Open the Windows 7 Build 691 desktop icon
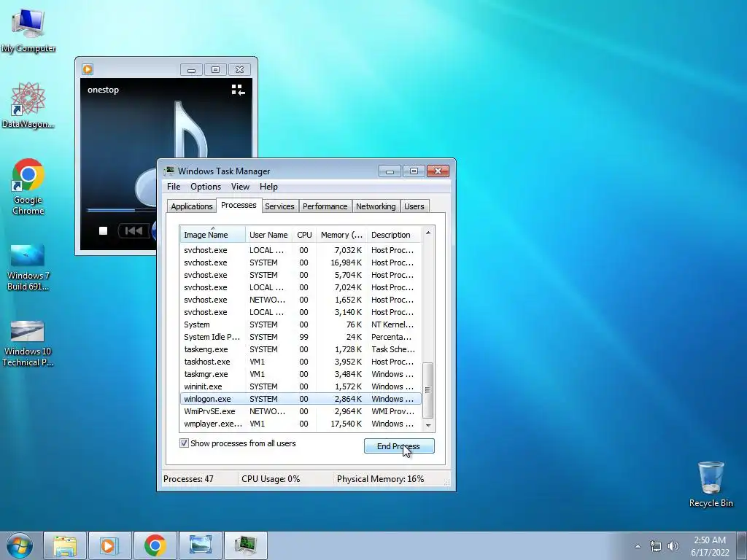The height and width of the screenshot is (560, 747). (x=28, y=267)
